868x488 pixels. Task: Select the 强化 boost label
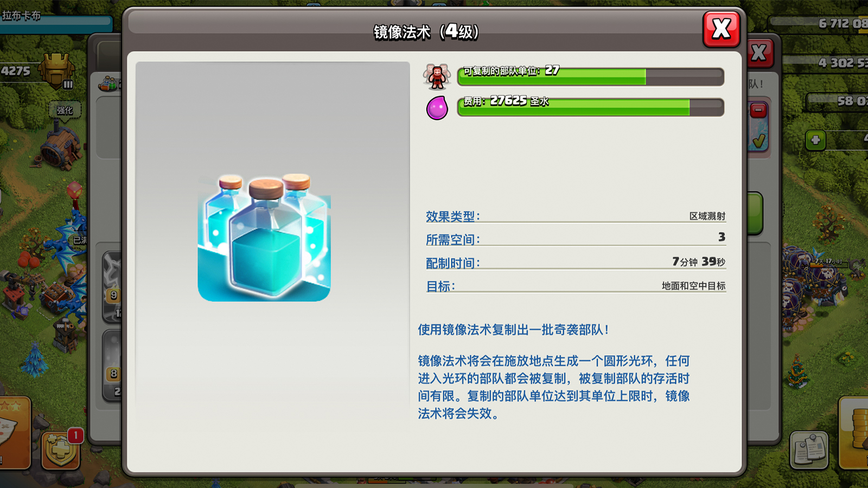click(65, 110)
